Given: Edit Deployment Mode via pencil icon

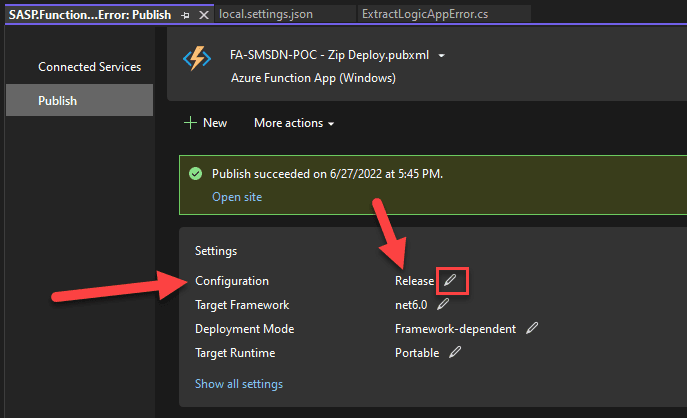Looking at the screenshot, I should click(532, 328).
